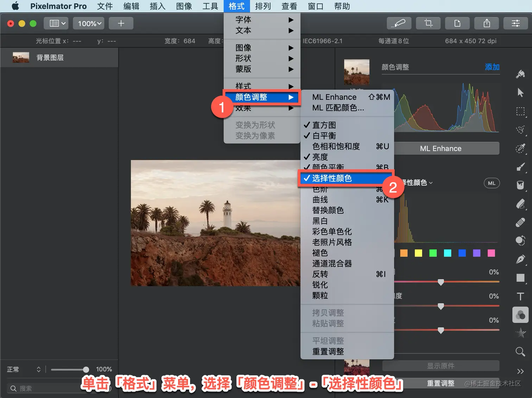Click the "每通道 8 位" info text
The image size is (532, 398).
pyautogui.click(x=394, y=41)
